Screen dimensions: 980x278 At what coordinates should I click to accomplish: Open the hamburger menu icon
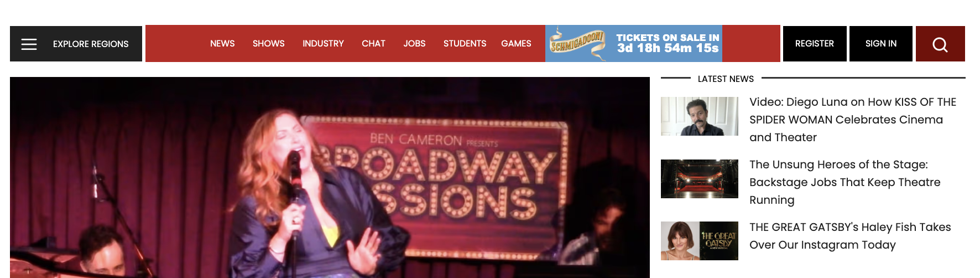pos(29,44)
